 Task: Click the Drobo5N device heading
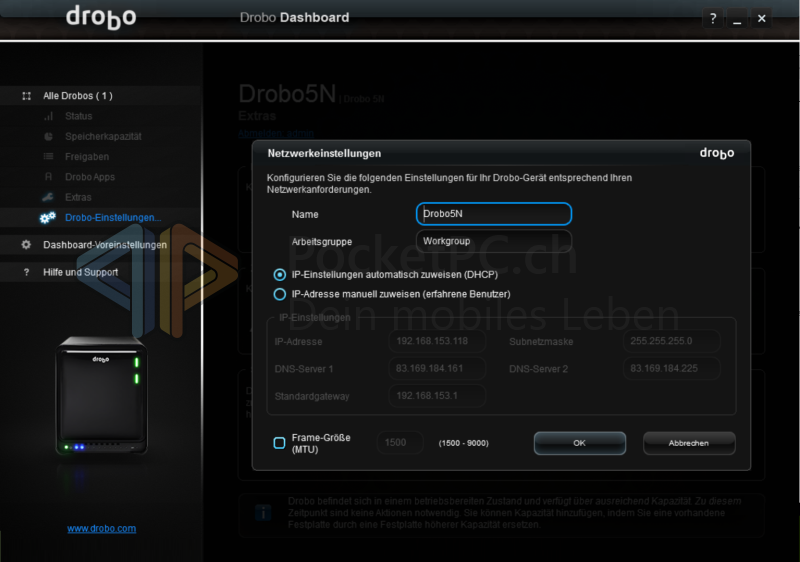287,94
